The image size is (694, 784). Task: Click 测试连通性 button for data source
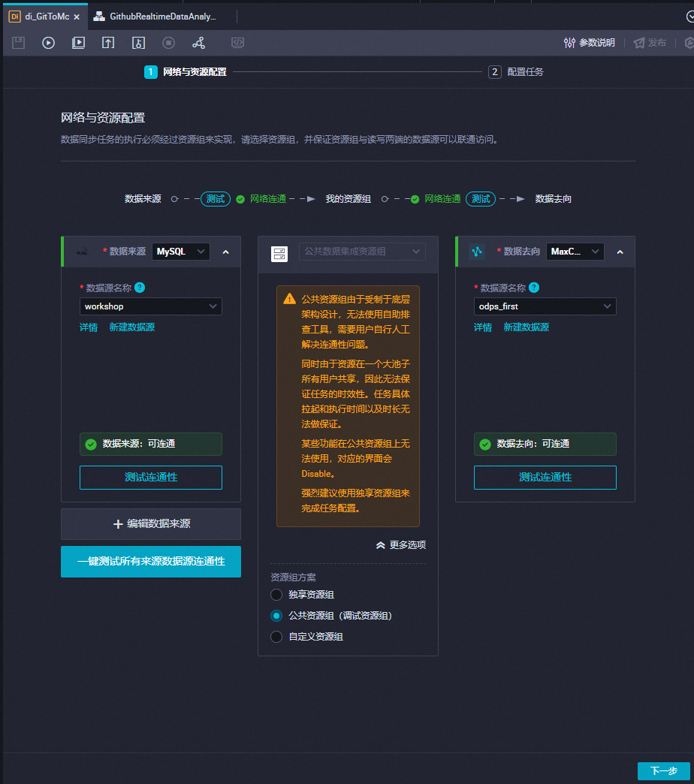(x=150, y=478)
